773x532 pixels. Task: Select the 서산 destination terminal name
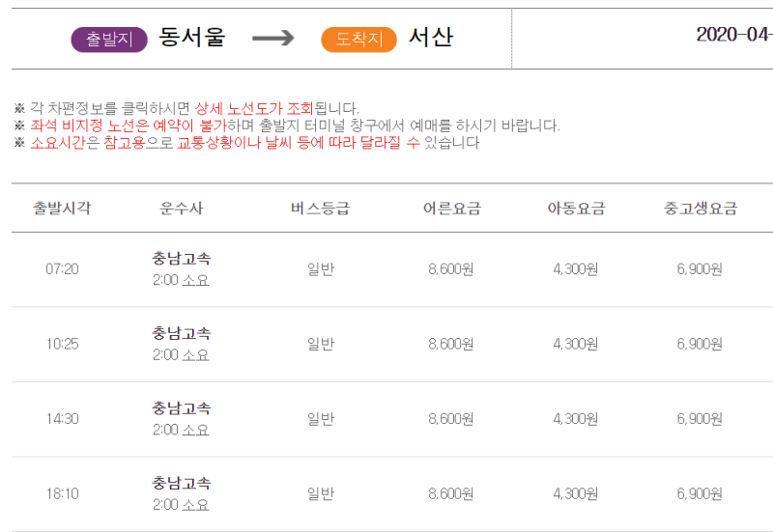pos(431,37)
